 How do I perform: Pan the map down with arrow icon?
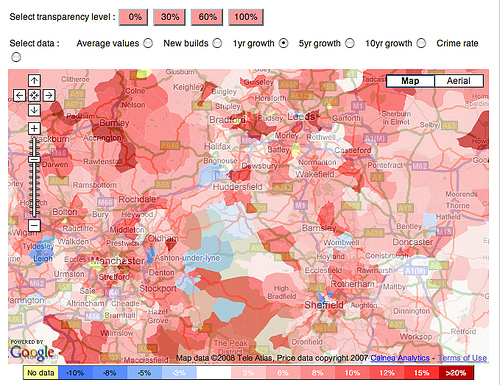[x=34, y=110]
